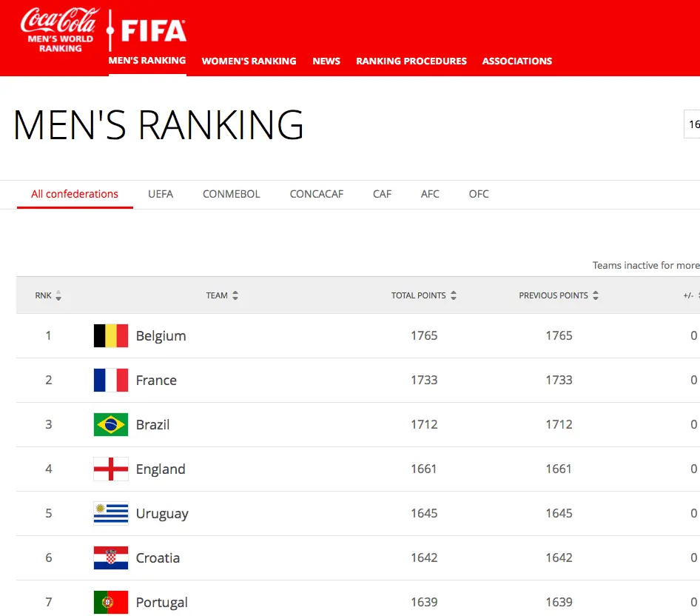Sort by Previous Points column arrows
This screenshot has height=616, width=700.
[596, 296]
